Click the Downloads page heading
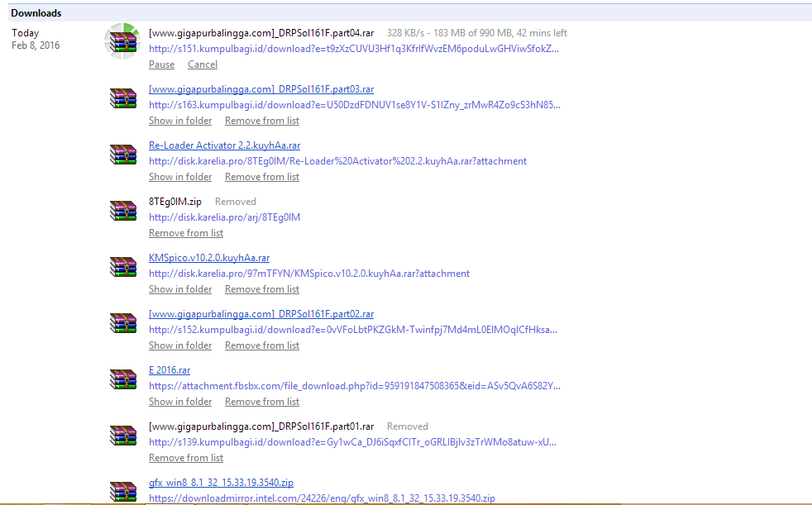The width and height of the screenshot is (812, 505). (36, 13)
